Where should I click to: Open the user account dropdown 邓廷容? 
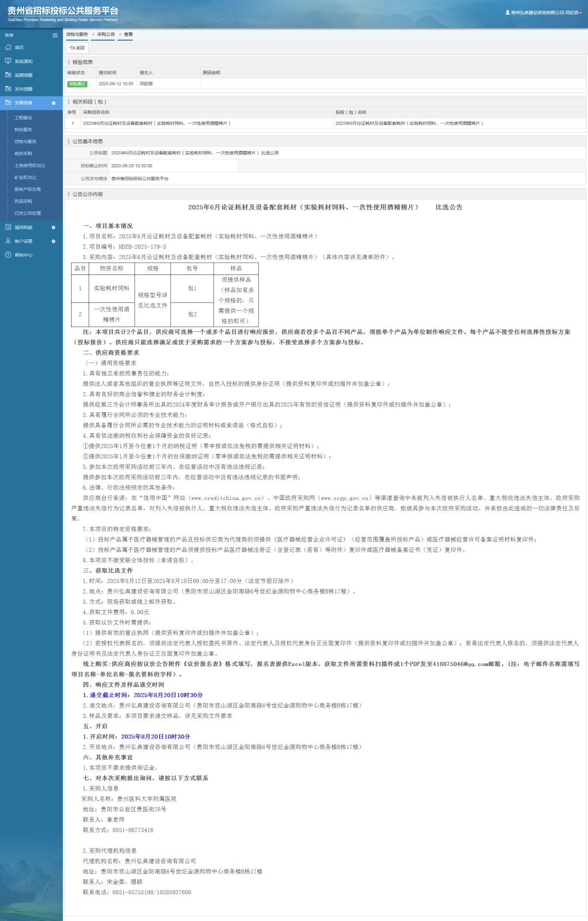(544, 13)
